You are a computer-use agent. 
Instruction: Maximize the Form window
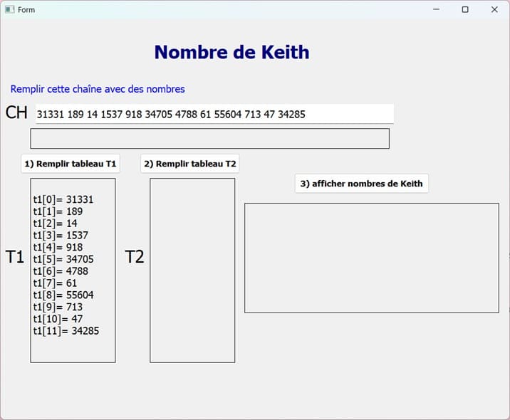[465, 9]
